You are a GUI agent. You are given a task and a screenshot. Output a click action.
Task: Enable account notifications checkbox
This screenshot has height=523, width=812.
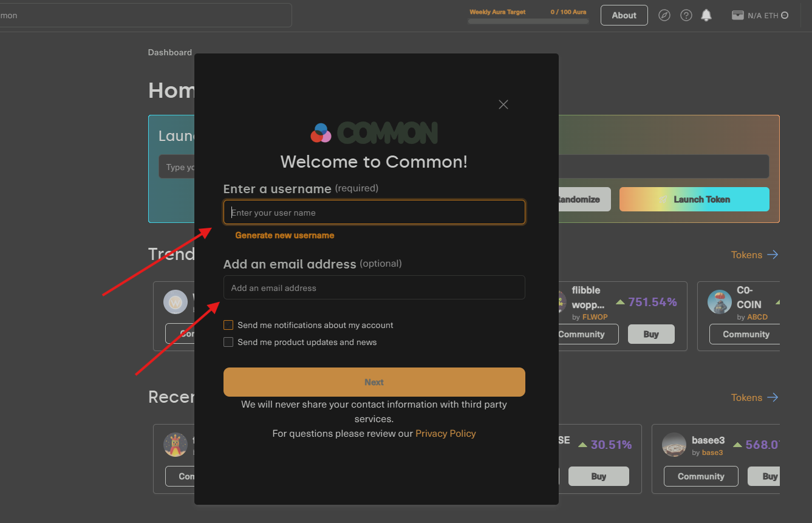228,325
